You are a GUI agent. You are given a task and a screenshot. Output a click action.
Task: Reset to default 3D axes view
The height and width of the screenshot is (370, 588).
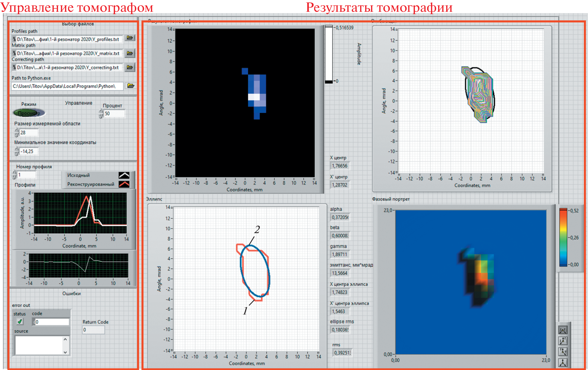(563, 363)
